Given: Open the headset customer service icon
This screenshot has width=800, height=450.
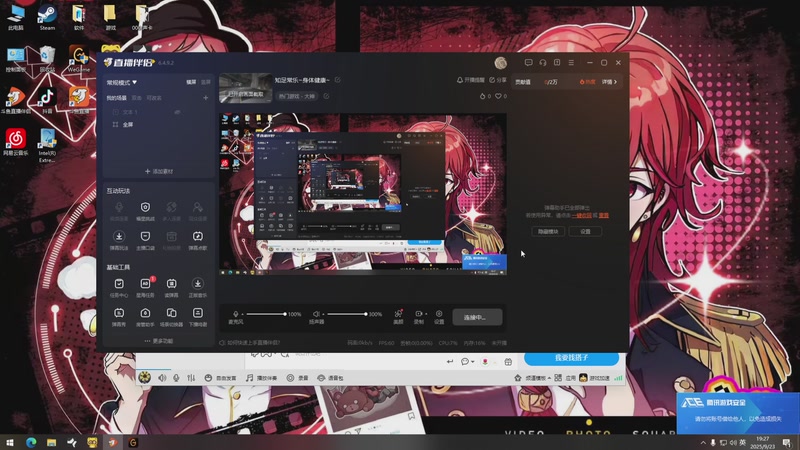Looking at the screenshot, I should coord(543,63).
